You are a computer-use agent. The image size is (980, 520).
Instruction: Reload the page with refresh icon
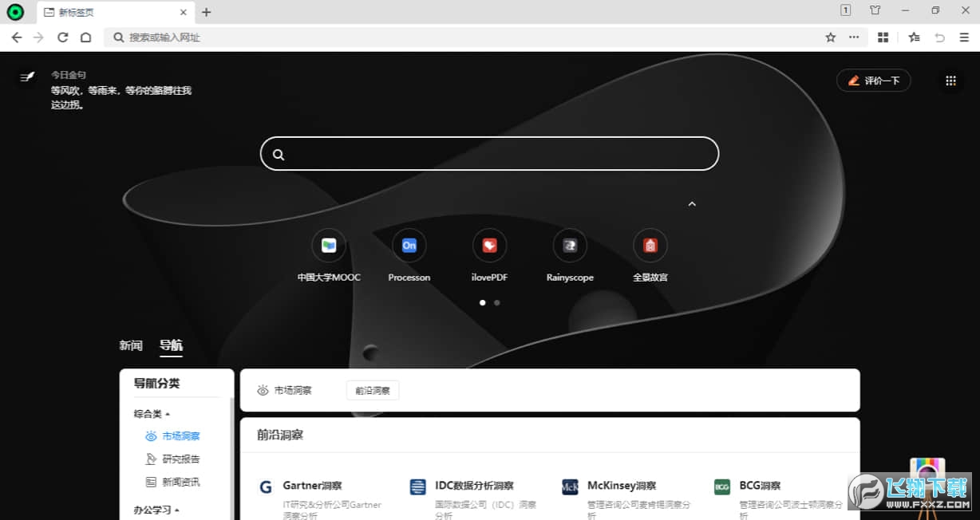click(63, 37)
